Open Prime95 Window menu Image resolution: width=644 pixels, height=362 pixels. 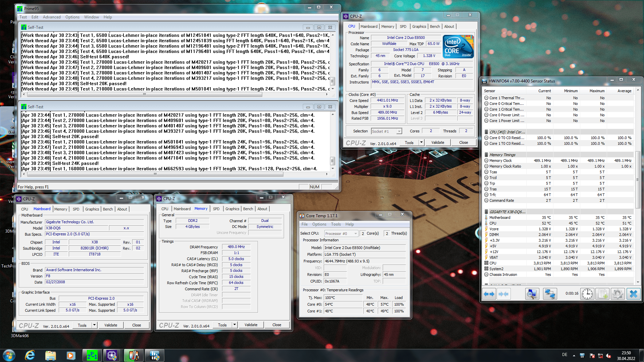92,17
